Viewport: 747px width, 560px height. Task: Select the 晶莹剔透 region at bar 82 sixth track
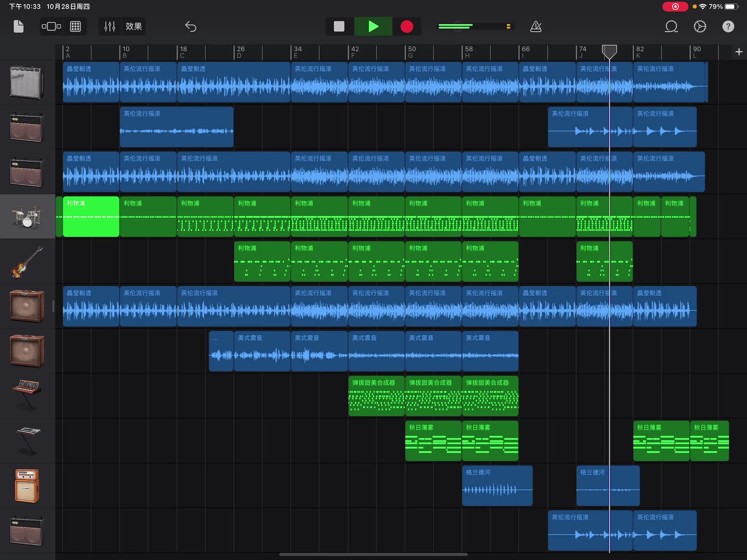tap(665, 306)
